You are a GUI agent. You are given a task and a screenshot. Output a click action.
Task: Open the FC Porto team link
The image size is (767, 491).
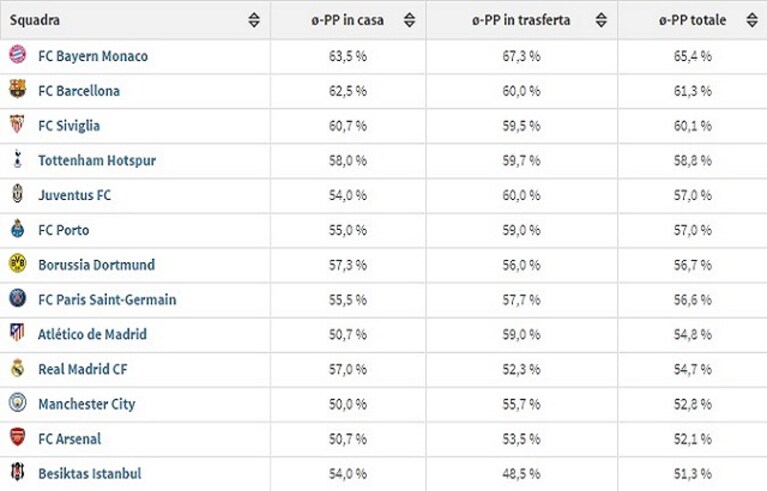coord(64,230)
